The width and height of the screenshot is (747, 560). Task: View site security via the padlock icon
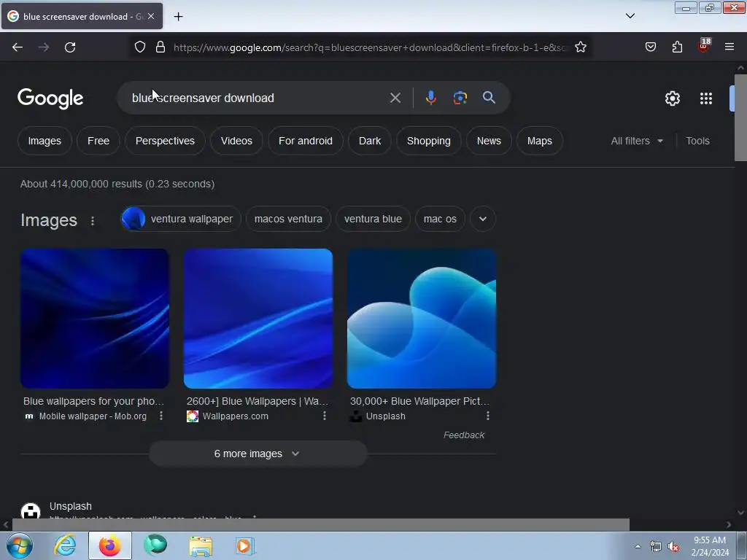pyautogui.click(x=160, y=47)
